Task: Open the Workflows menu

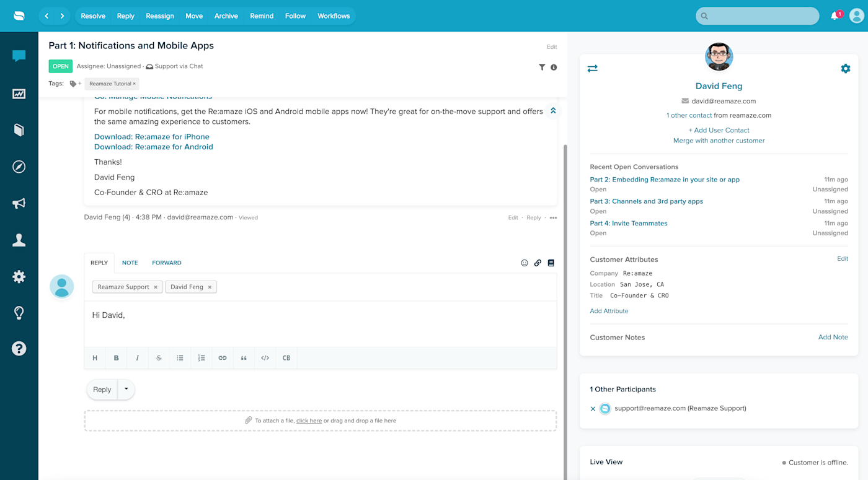Action: (334, 16)
